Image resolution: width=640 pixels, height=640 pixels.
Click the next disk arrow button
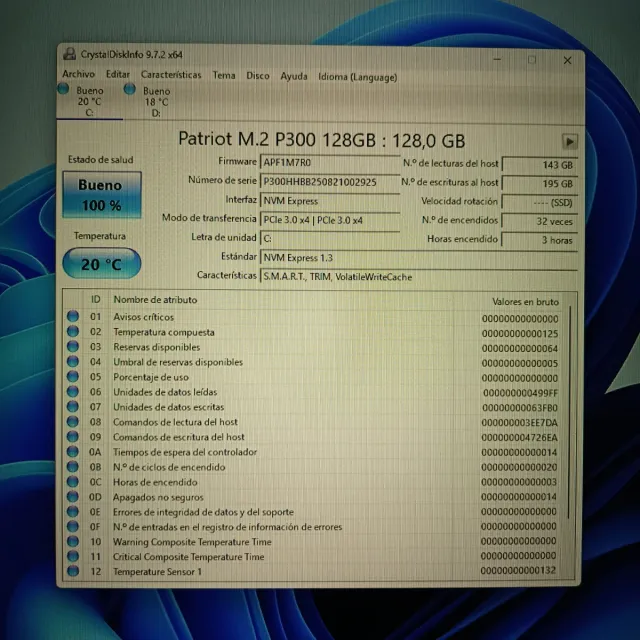[570, 141]
